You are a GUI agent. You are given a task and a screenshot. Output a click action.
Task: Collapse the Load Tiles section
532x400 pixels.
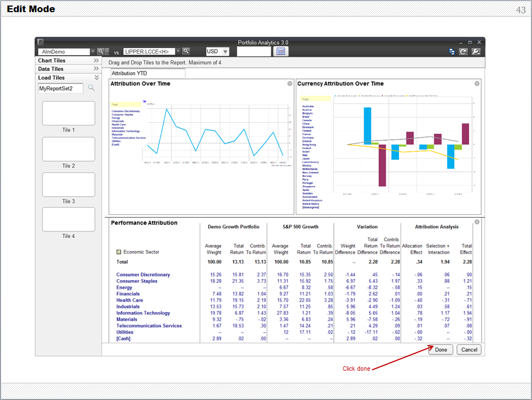[x=97, y=77]
